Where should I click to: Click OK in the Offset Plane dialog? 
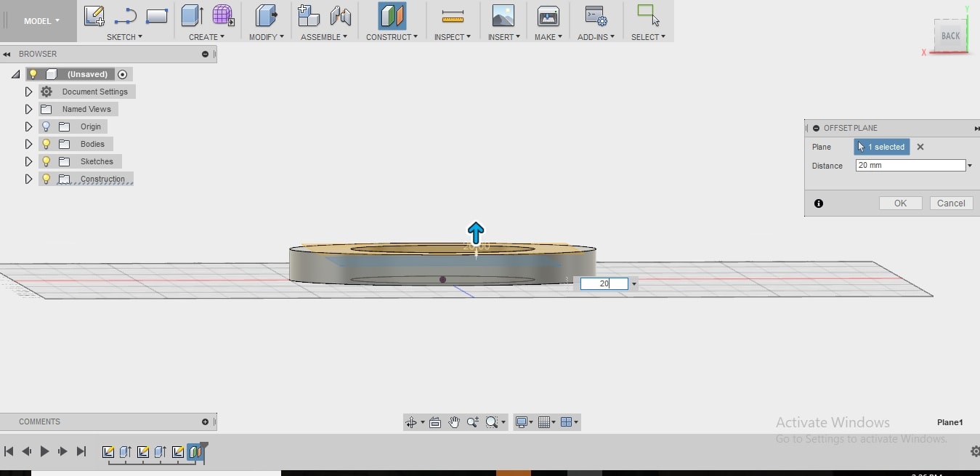coord(900,203)
